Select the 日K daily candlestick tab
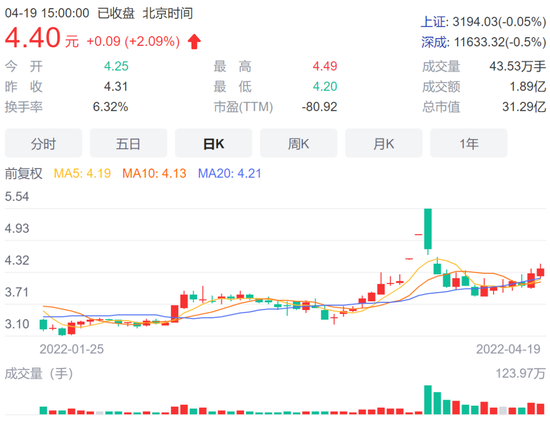550x424 pixels. click(214, 143)
